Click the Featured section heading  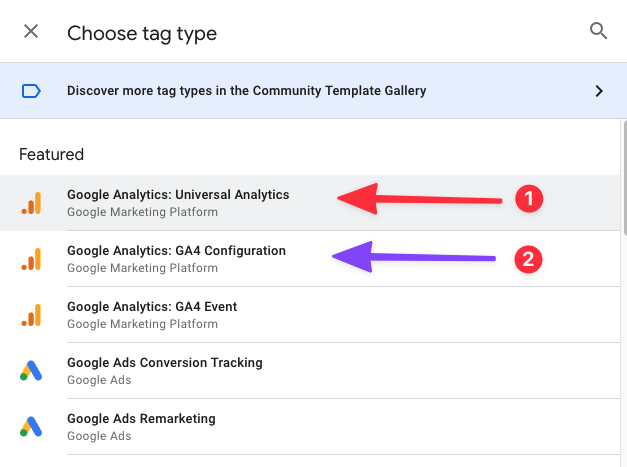(x=52, y=154)
